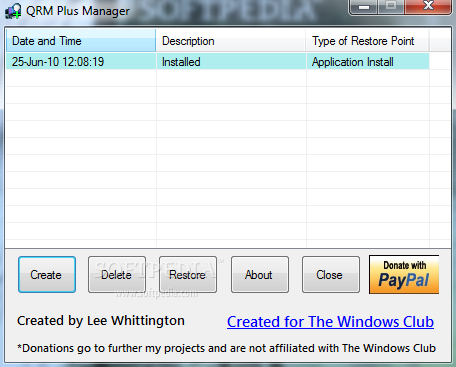Sort by the Type of Restore Point column header
The height and width of the screenshot is (367, 456).
coord(367,41)
